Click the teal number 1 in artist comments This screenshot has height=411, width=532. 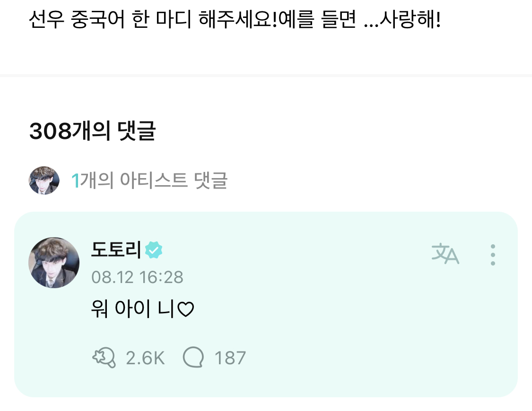coord(75,180)
